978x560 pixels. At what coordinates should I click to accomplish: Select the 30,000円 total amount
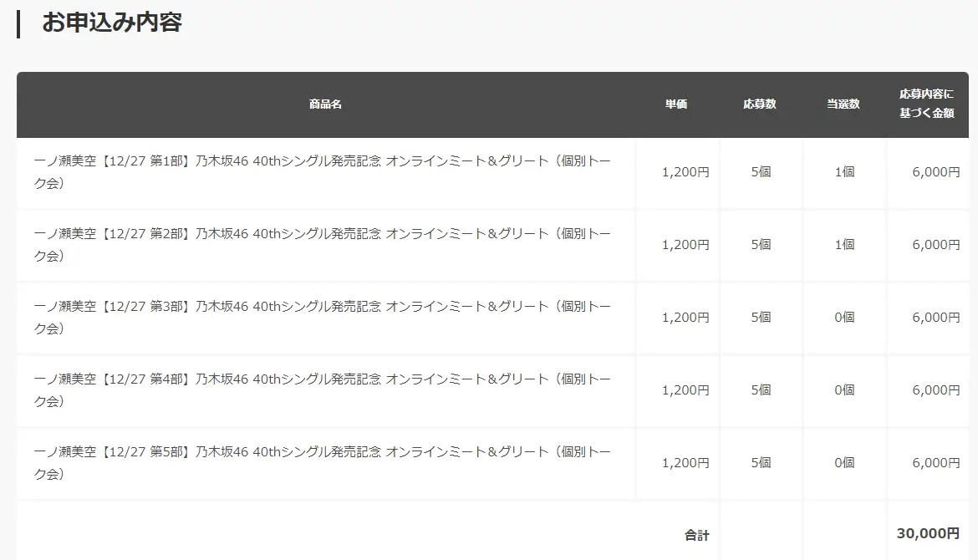point(928,533)
